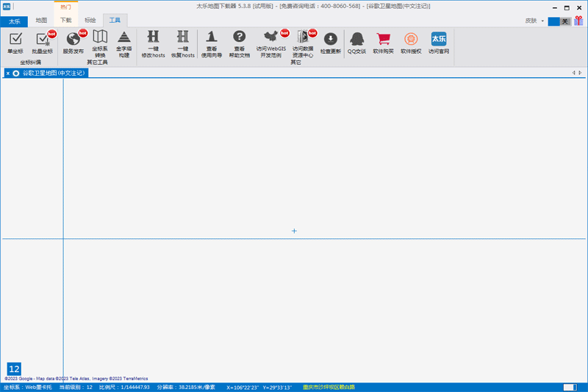Open the 软件授权 license icon

pyautogui.click(x=411, y=43)
